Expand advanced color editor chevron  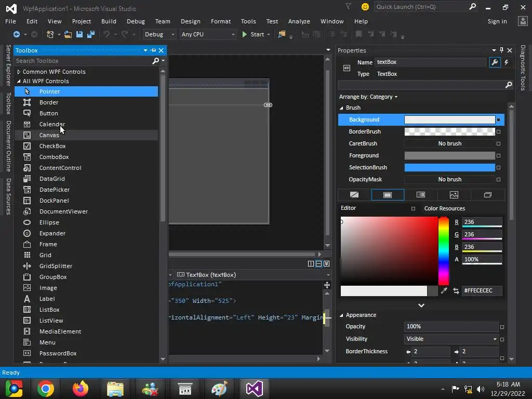(421, 305)
